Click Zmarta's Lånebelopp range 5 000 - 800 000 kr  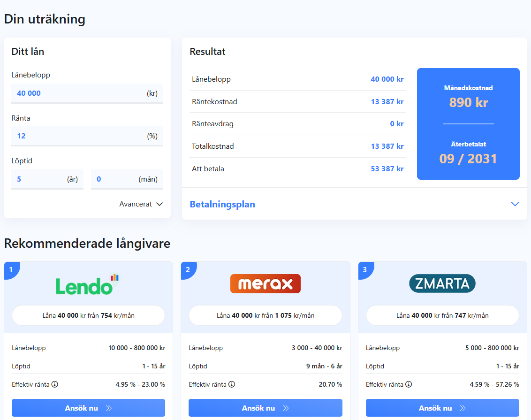pyautogui.click(x=492, y=348)
